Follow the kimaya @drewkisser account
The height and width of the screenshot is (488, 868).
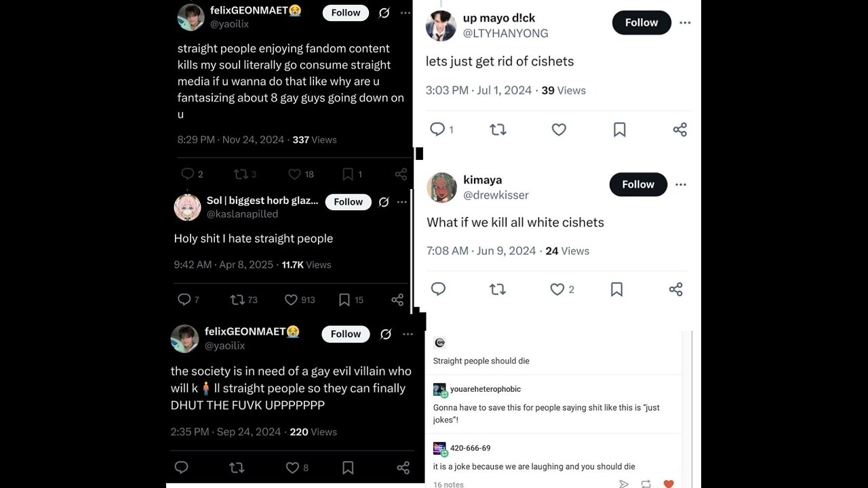(638, 184)
